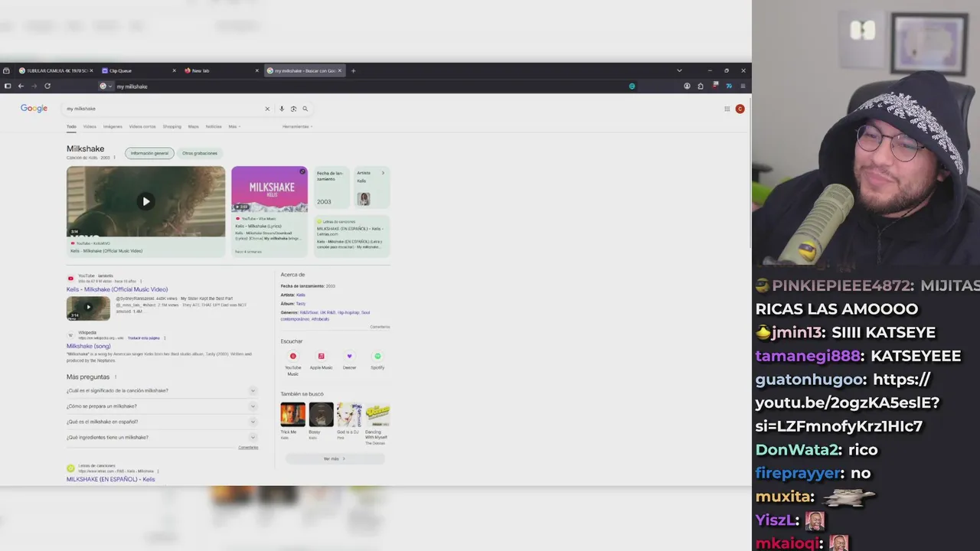Open Google Lens image search icon
980x551 pixels.
[293, 109]
